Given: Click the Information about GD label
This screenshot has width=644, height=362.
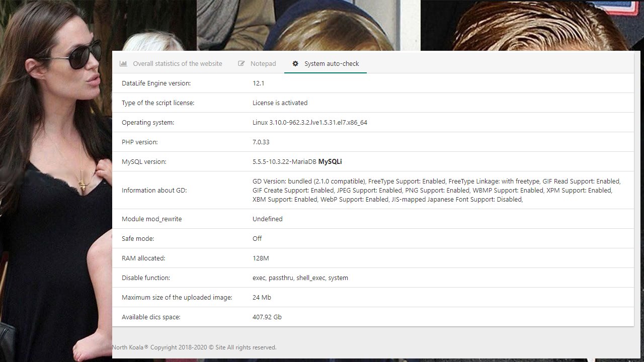Looking at the screenshot, I should tap(154, 191).
